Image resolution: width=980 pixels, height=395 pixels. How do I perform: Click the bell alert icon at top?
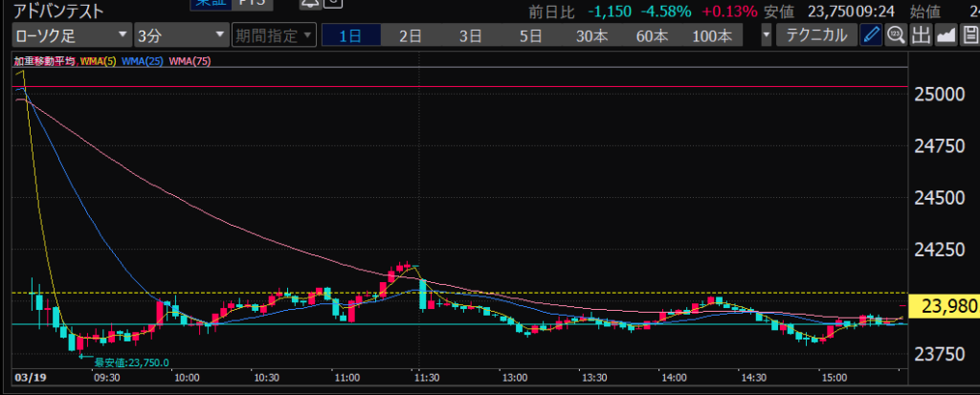(x=309, y=5)
